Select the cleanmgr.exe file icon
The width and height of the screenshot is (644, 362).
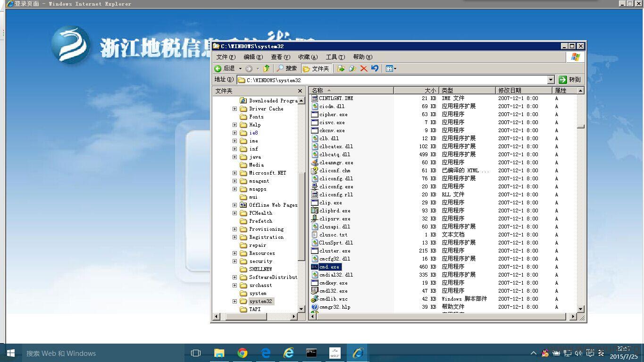[315, 162]
